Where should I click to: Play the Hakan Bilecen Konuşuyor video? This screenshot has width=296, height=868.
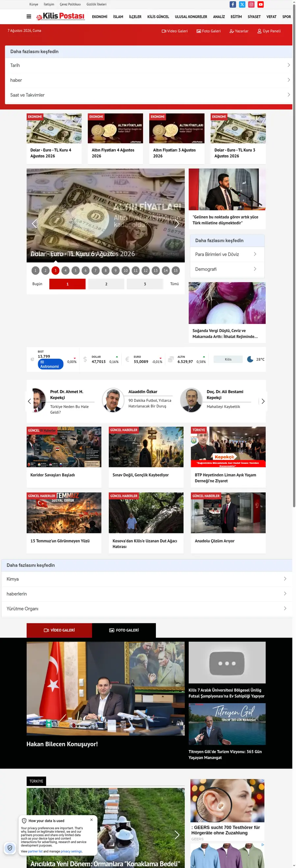[x=106, y=688]
